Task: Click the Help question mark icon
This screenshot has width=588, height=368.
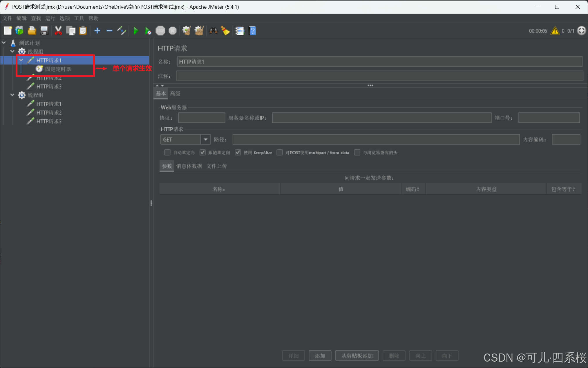Action: click(x=252, y=31)
